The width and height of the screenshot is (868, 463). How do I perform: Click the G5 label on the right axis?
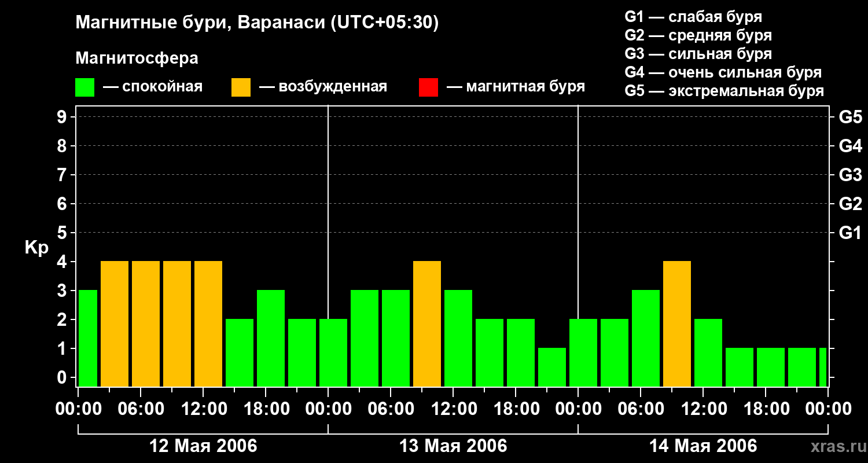click(850, 117)
